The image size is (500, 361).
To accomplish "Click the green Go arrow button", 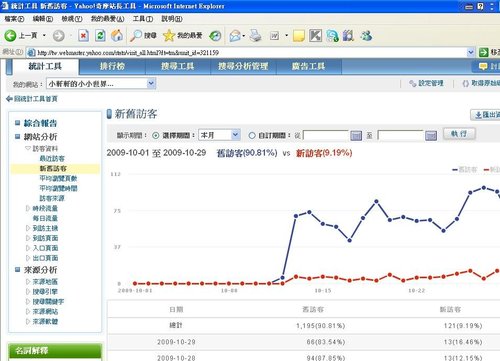I will coord(483,52).
